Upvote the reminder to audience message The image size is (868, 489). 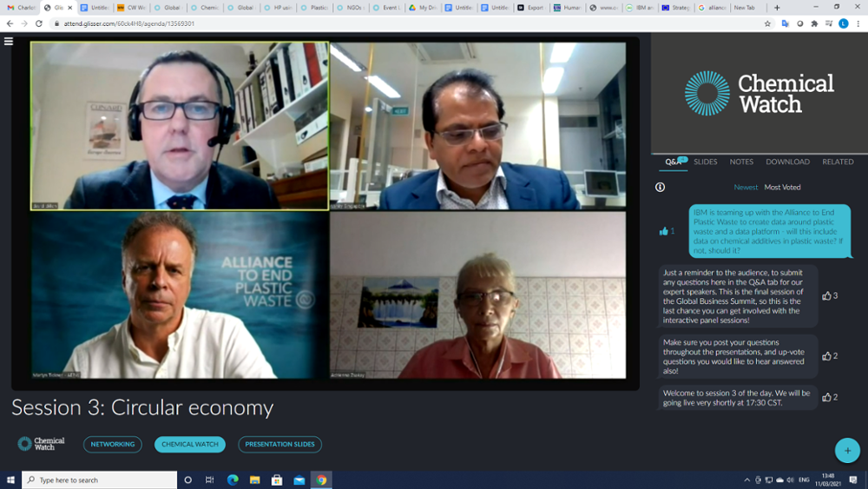827,296
